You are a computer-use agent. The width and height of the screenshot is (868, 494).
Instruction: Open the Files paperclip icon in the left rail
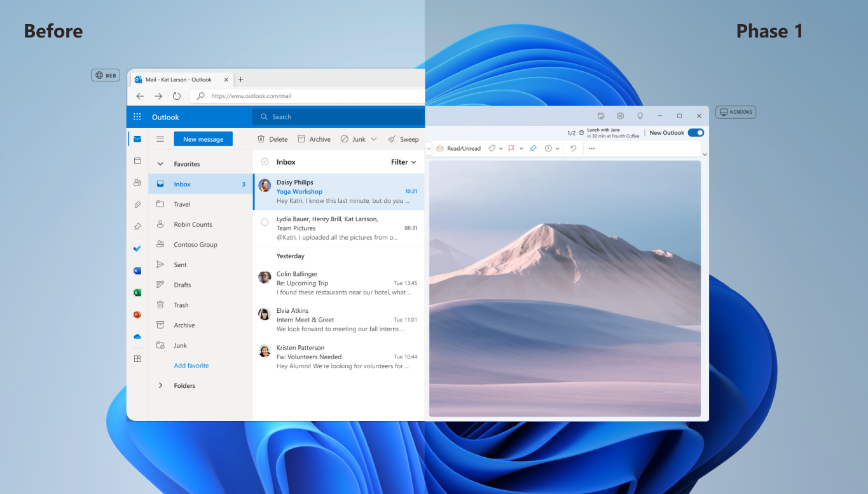pos(137,205)
